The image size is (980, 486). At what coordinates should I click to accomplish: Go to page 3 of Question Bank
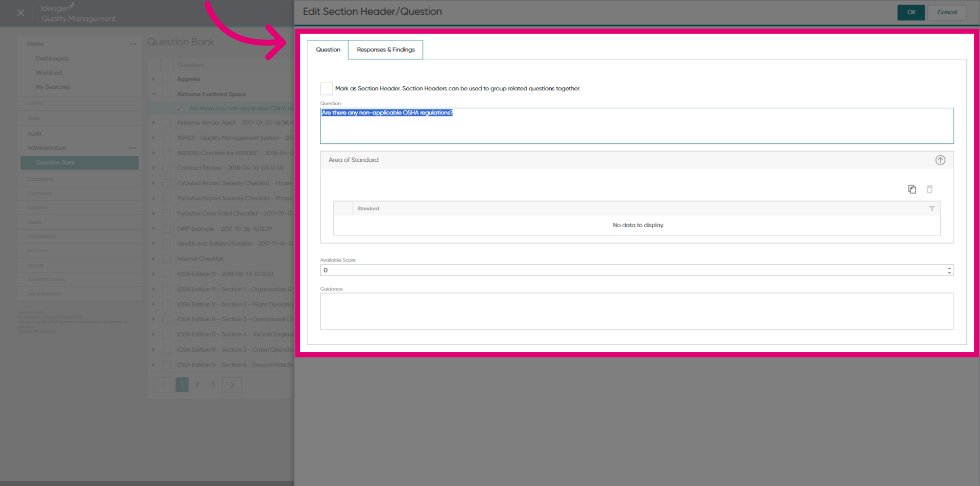tap(213, 384)
